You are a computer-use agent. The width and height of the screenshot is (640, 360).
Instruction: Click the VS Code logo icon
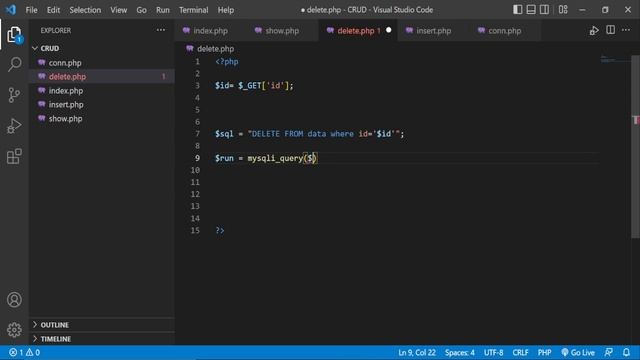click(11, 9)
